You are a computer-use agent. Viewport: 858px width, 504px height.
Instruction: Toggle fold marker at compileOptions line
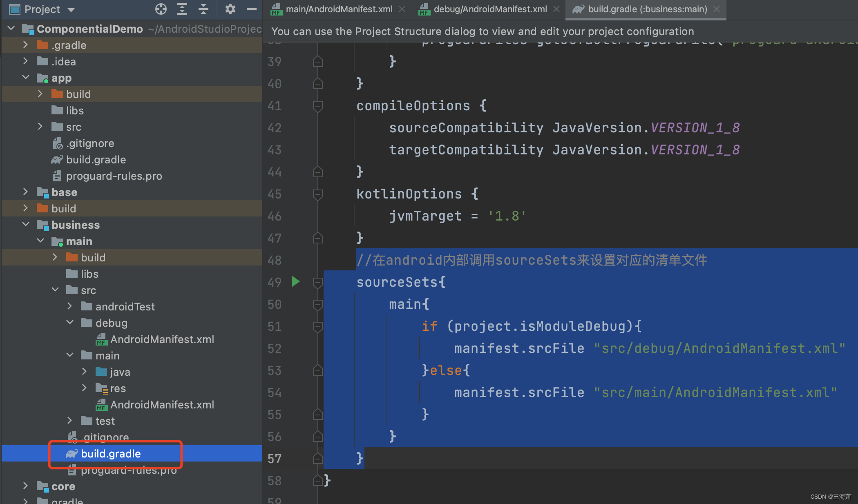(x=317, y=106)
